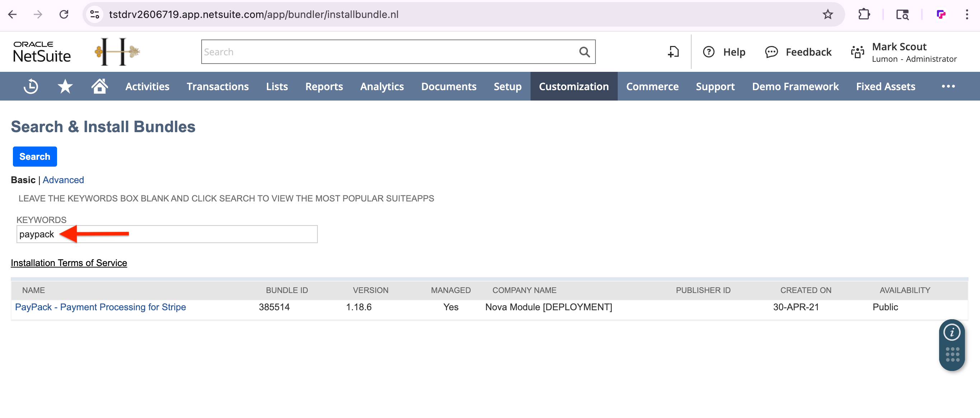Click the global search magnifier icon
Viewport: 980px width, 418px height.
point(584,51)
